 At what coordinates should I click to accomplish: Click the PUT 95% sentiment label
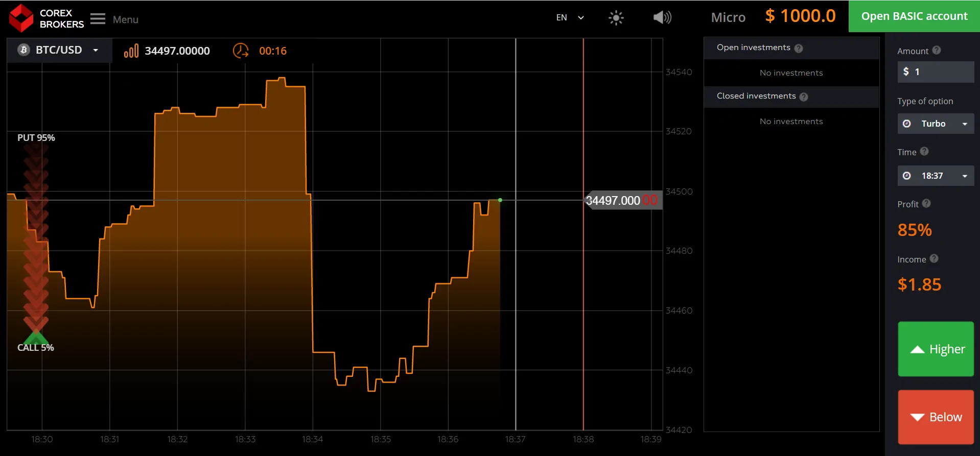(36, 138)
